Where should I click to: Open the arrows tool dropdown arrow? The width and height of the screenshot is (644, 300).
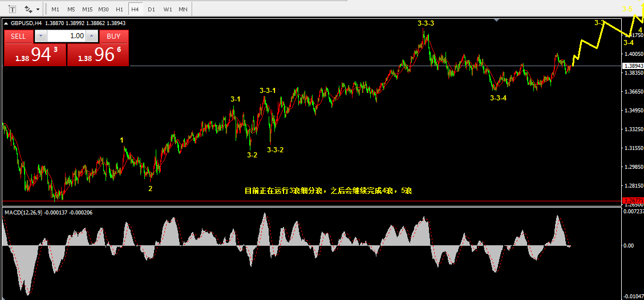coord(38,9)
